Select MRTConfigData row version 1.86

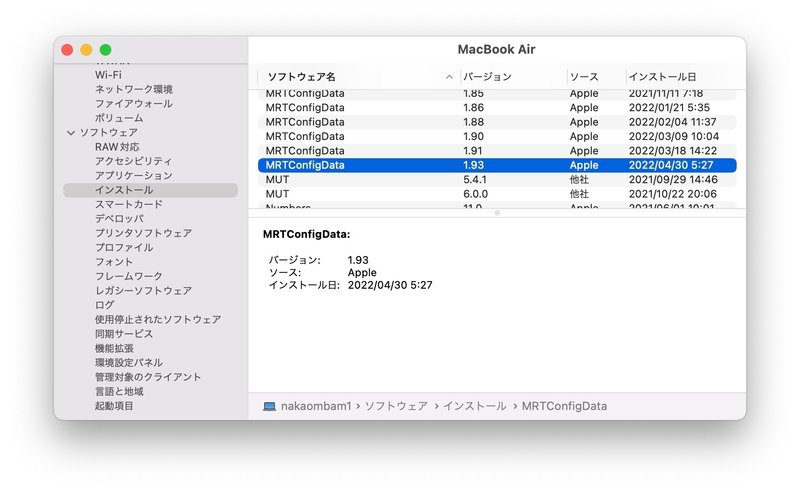[x=497, y=108]
